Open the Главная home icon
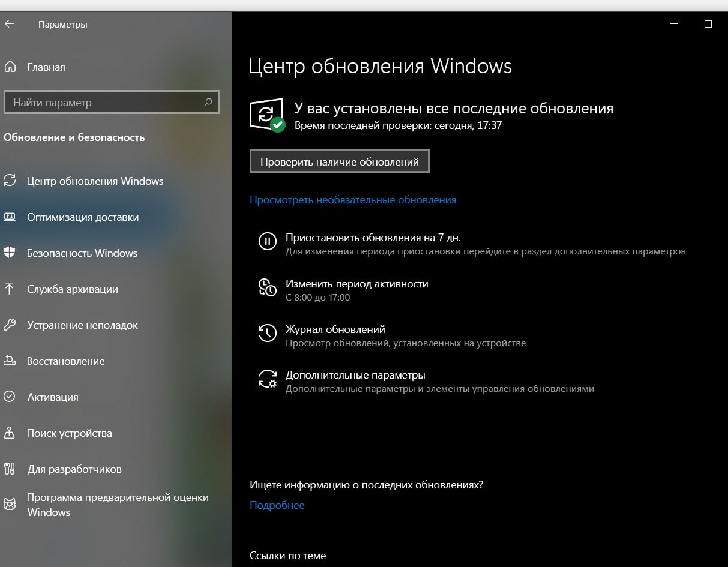The height and width of the screenshot is (567, 728). (x=10, y=67)
